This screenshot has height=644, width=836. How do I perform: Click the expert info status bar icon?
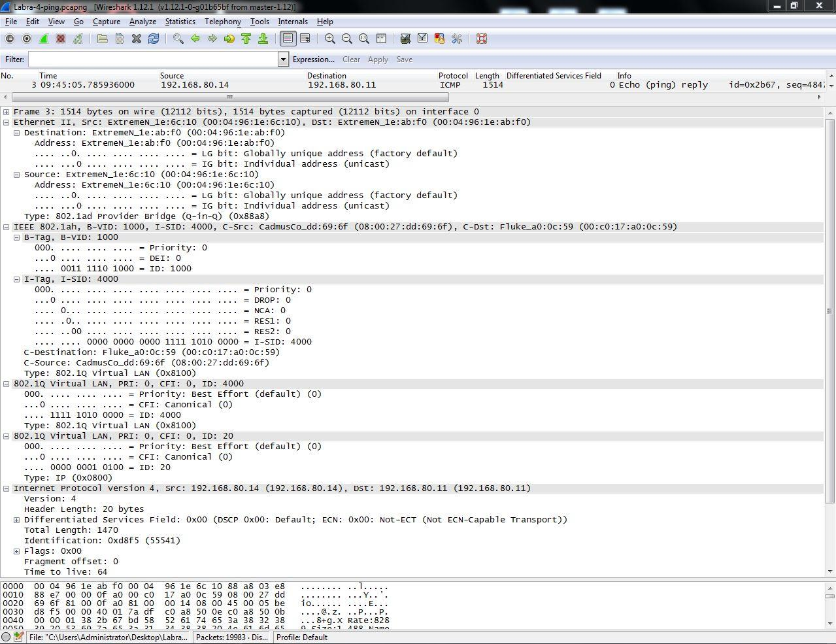click(x=6, y=637)
